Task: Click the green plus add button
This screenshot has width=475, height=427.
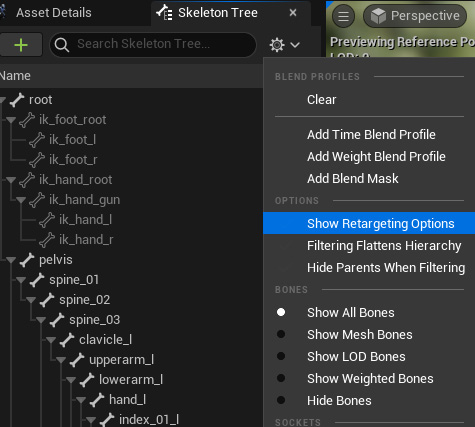Action: click(21, 45)
